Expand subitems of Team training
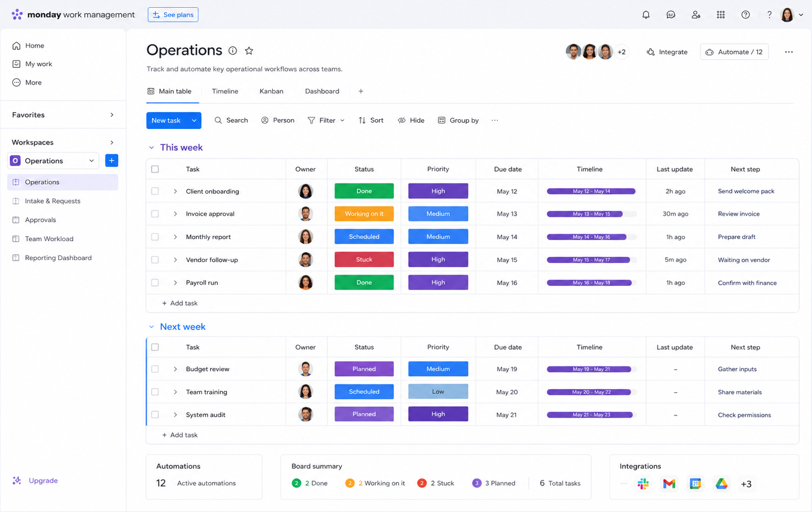Image resolution: width=812 pixels, height=512 pixels. 175,392
